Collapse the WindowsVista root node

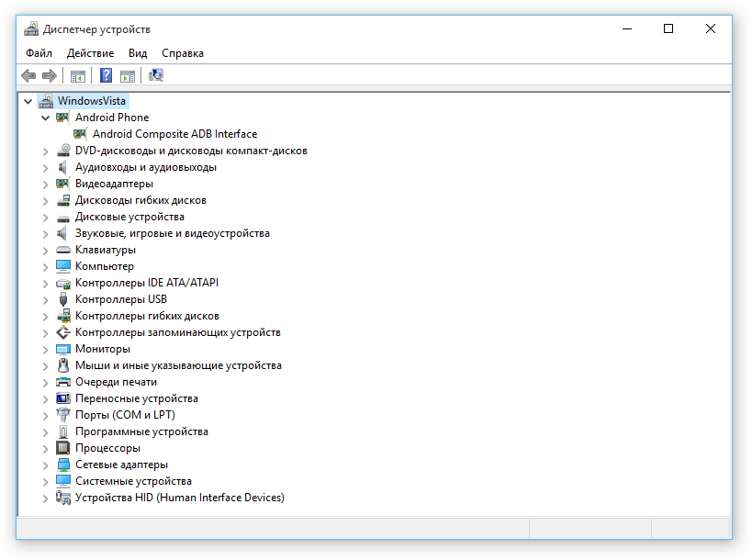click(28, 101)
